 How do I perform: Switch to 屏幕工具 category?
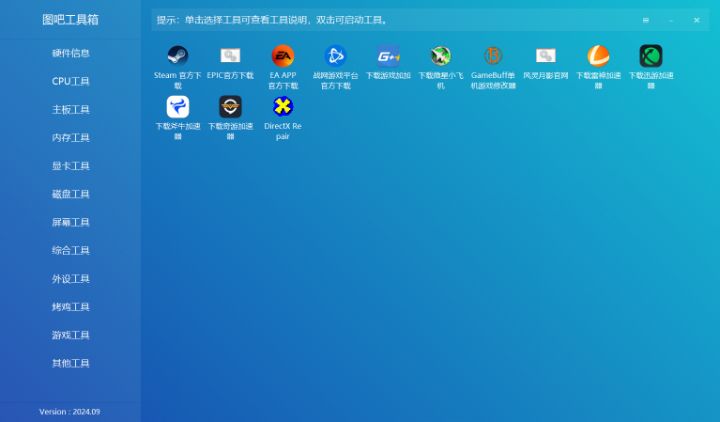(70, 222)
